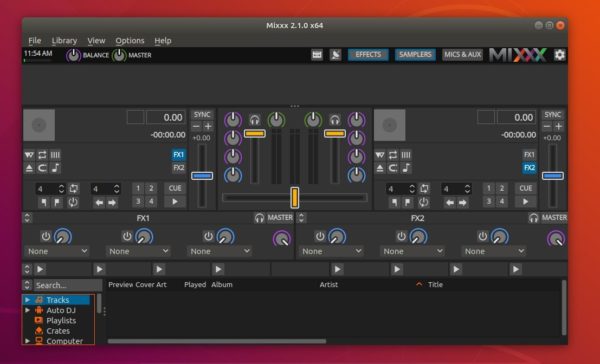Expand the Auto DJ tree item
Screen dimensions: 600x364
click(28, 310)
